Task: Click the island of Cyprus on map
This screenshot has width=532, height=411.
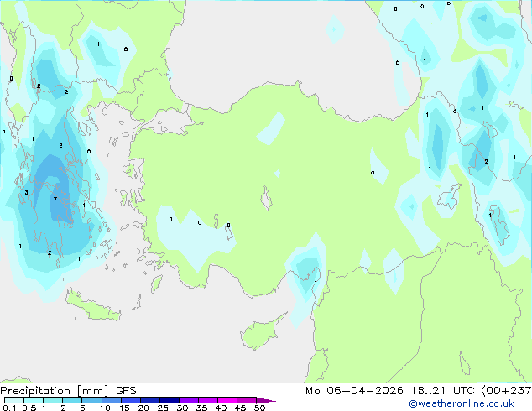Action: (x=261, y=332)
